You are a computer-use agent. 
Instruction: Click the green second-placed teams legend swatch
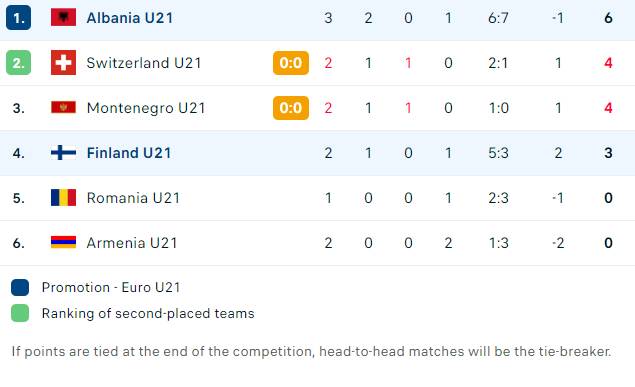pos(20,313)
